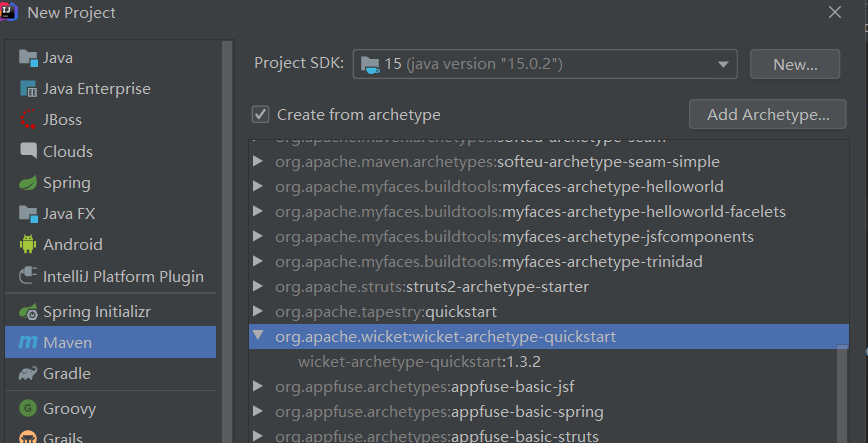Select wicket-archetype-quickstart:1.3.2 version
This screenshot has width=868, height=443.
coord(419,362)
